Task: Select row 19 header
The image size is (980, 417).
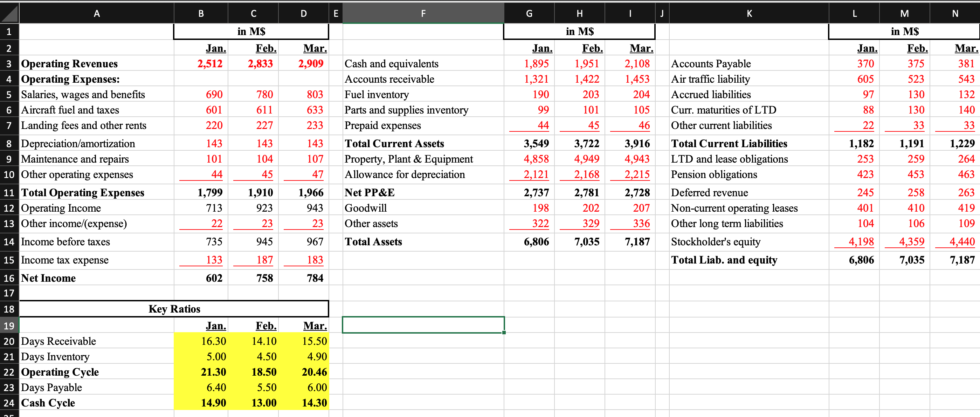Action: point(9,326)
